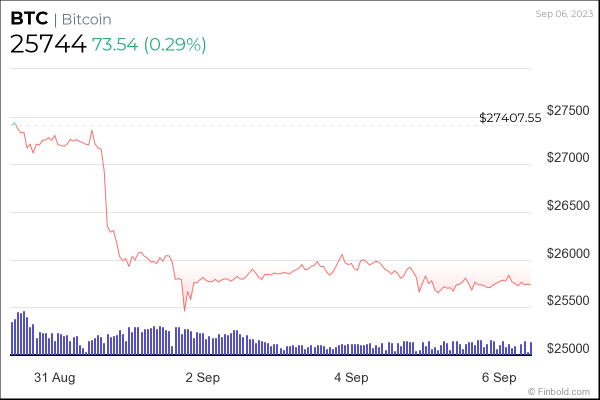Click the Bitcoin name label
Screen dimensions: 600x400
click(85, 19)
